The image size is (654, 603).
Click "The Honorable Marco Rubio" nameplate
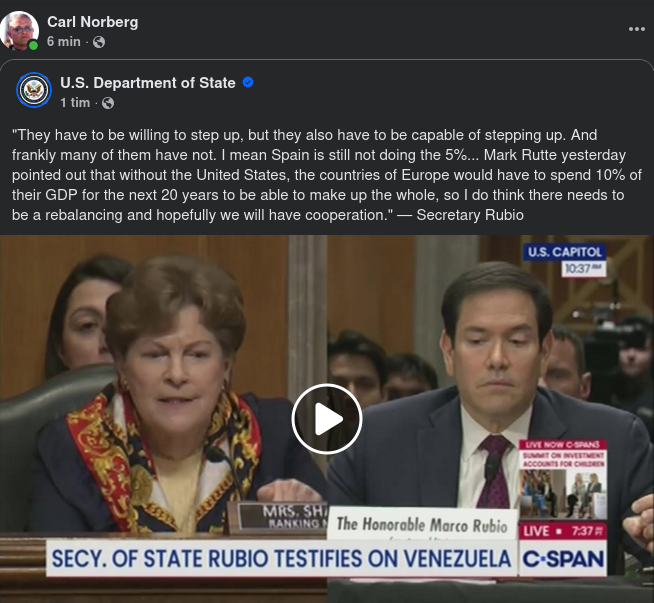point(421,525)
